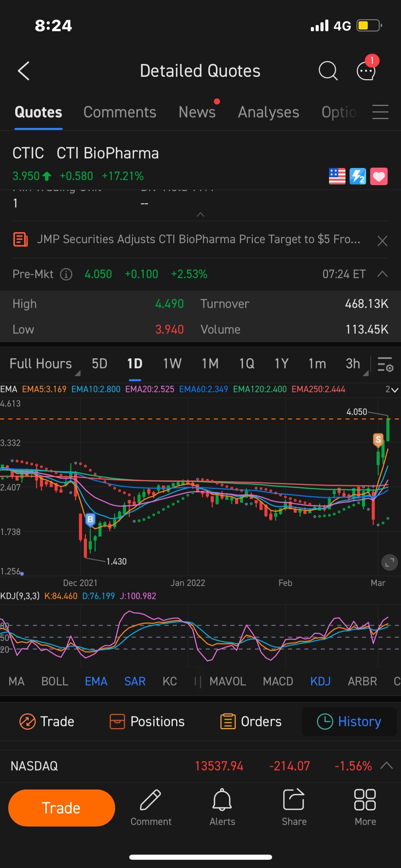Screen dimensions: 401x868
Task: Share this quote
Action: (x=294, y=808)
